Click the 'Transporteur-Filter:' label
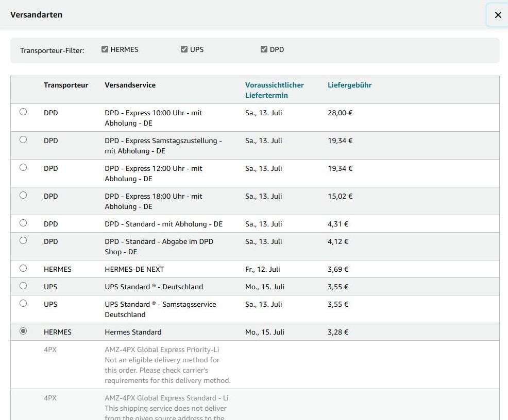The width and height of the screenshot is (508, 420). [x=52, y=50]
